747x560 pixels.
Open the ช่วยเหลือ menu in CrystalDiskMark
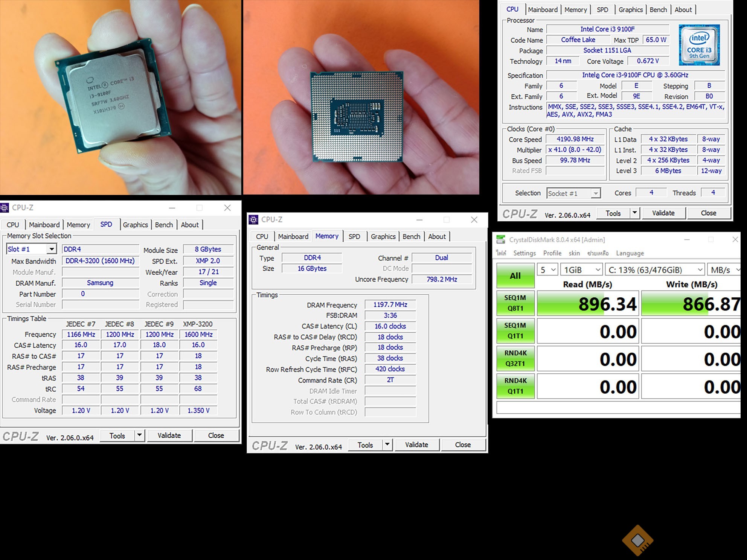click(598, 253)
